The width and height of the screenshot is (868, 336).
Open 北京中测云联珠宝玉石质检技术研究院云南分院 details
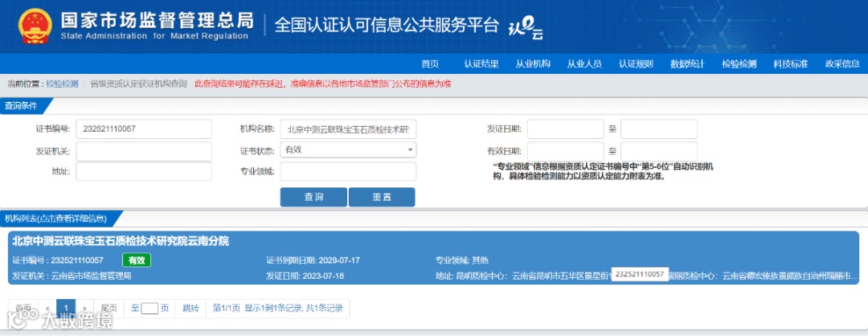tap(121, 241)
